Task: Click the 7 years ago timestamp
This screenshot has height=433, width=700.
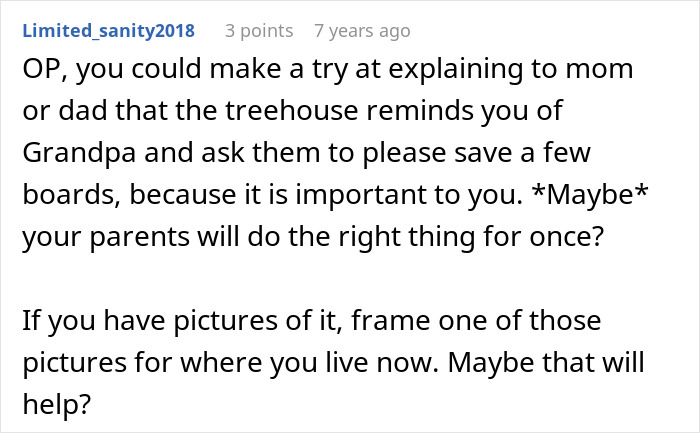Action: click(x=362, y=31)
